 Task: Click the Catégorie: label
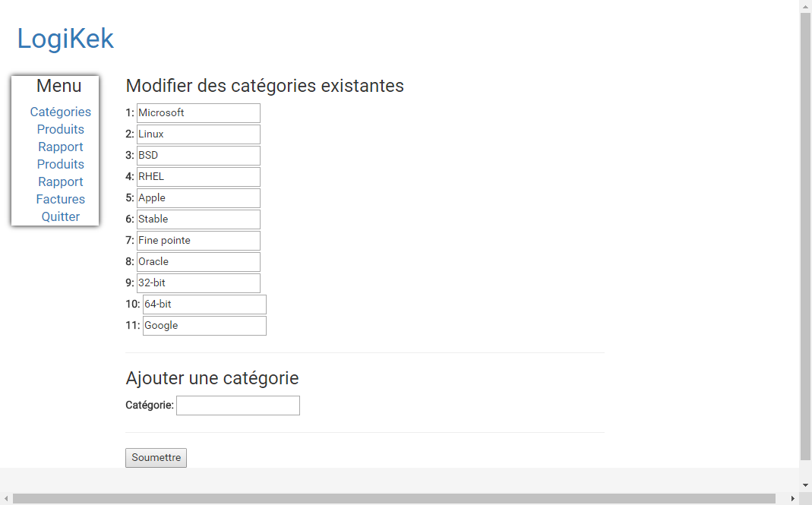coord(149,405)
